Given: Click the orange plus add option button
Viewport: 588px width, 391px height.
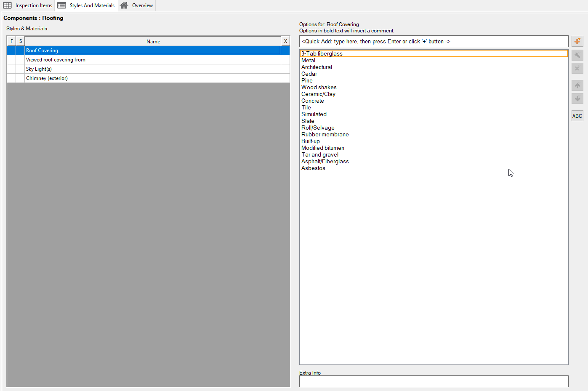Looking at the screenshot, I should point(577,41).
